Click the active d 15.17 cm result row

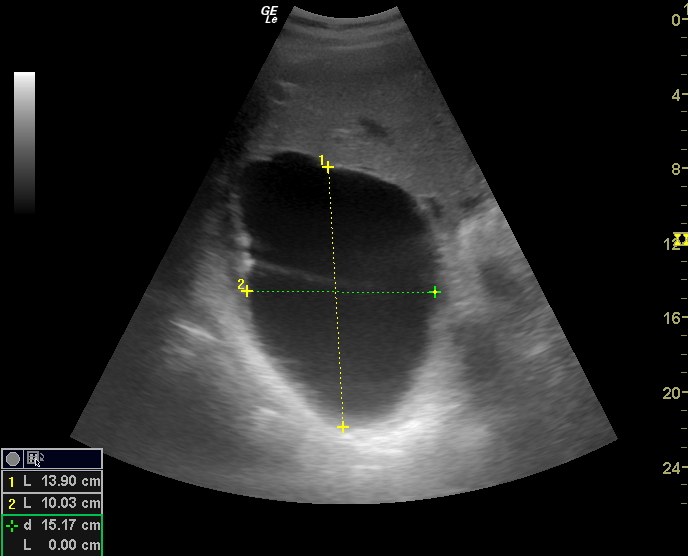point(52,525)
